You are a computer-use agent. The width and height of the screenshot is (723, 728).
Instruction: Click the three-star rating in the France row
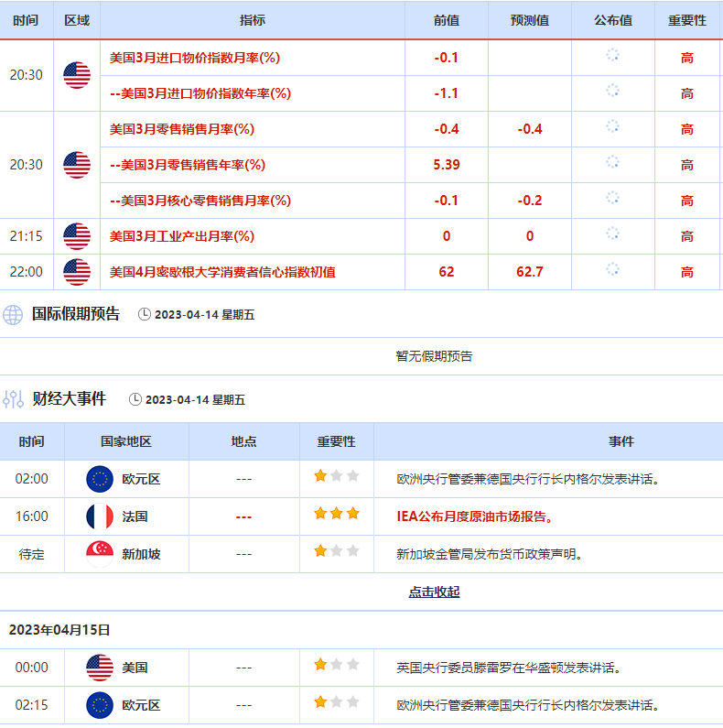point(336,514)
